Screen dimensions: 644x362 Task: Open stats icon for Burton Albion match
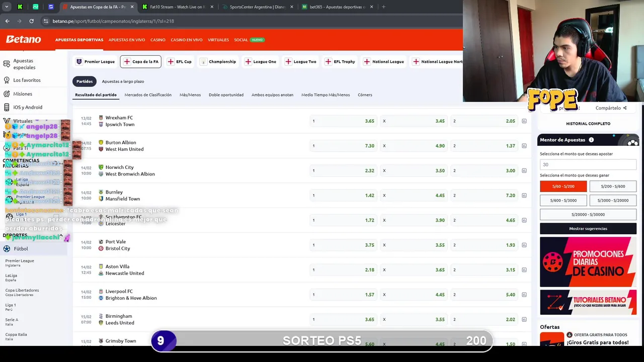click(524, 146)
